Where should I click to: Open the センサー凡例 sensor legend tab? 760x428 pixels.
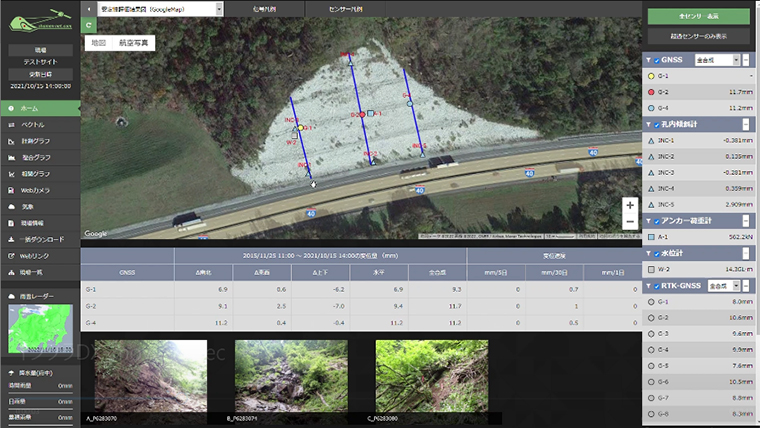pyautogui.click(x=346, y=9)
